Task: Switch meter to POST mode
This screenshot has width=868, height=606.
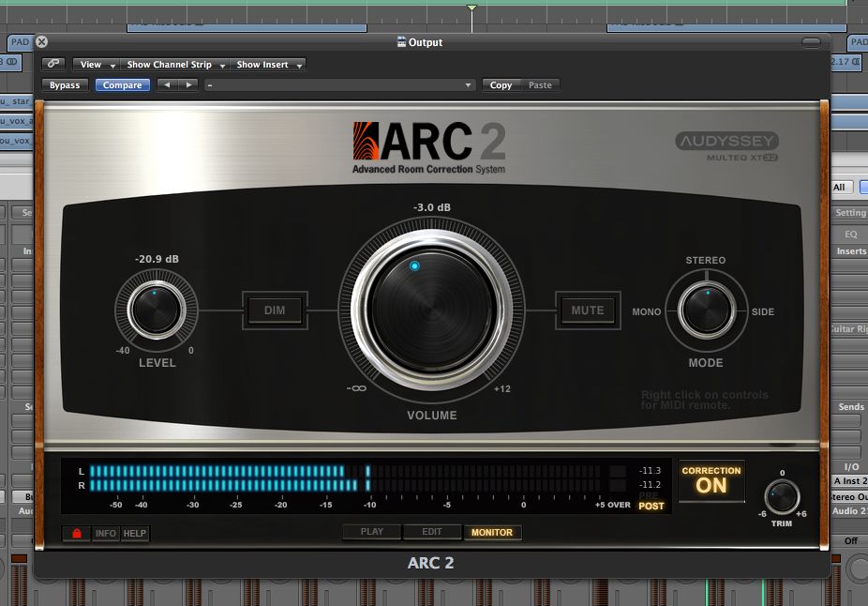Action: point(651,506)
